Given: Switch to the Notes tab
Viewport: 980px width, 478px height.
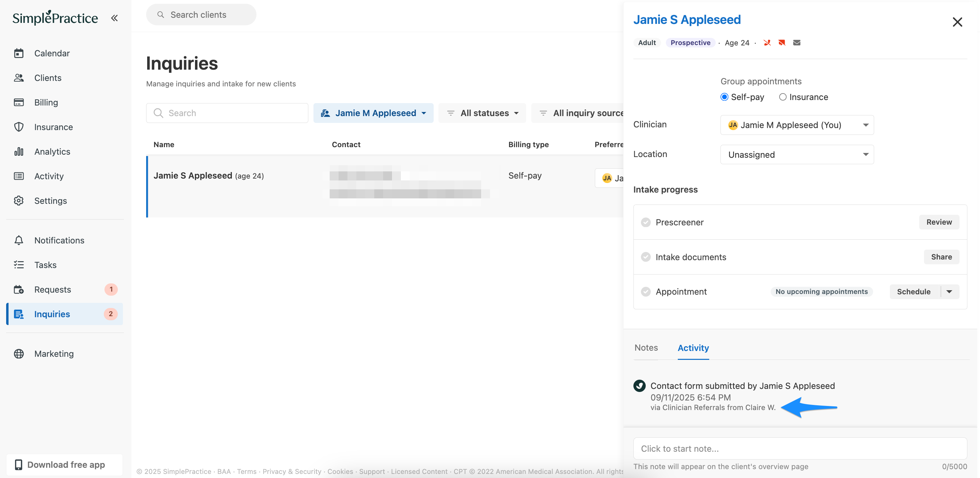Looking at the screenshot, I should tap(646, 348).
